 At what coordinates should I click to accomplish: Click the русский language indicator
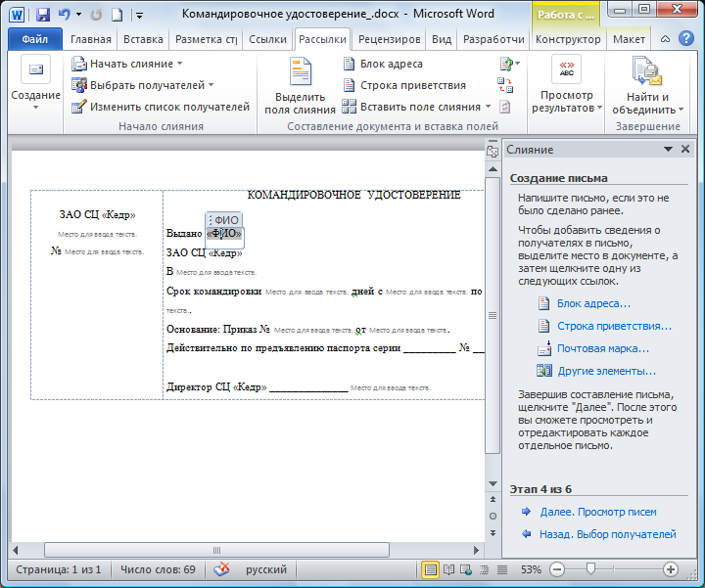(x=265, y=570)
